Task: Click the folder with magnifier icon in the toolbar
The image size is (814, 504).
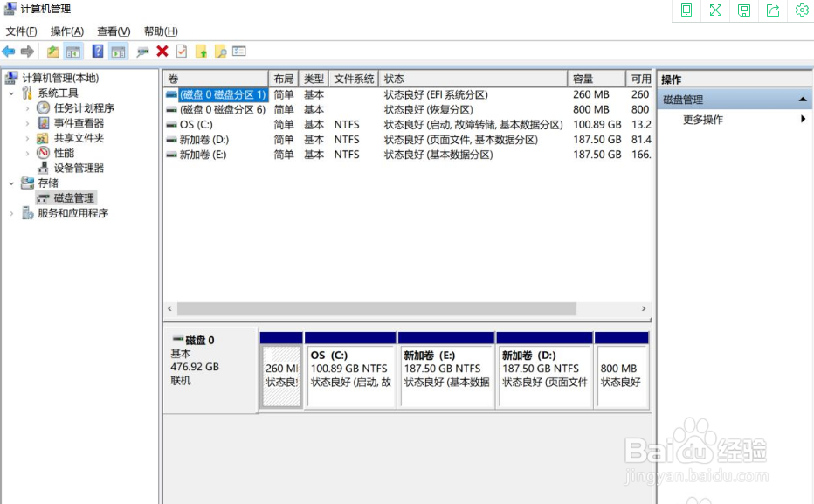Action: click(220, 51)
